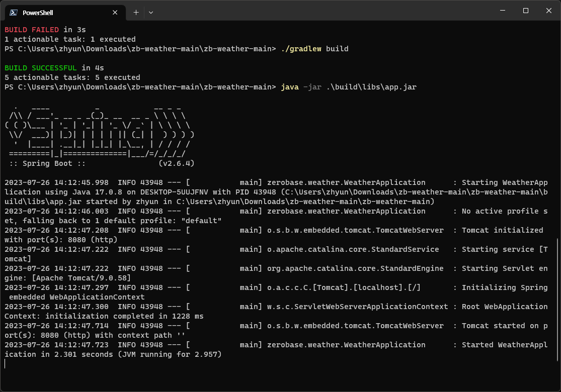
Task: Select the PowerShell tab
Action: click(x=65, y=13)
